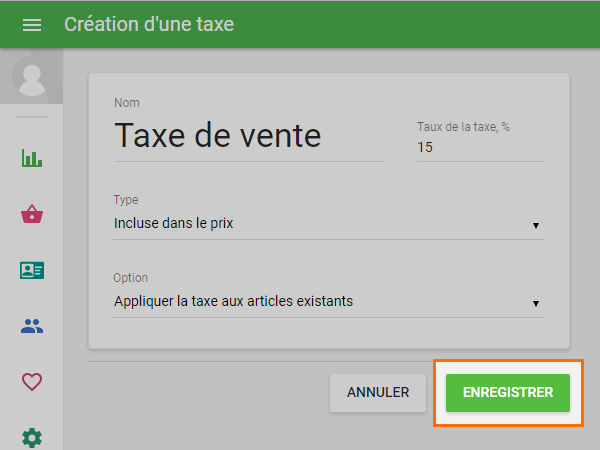
Task: Open the employees ID card section
Action: (x=32, y=270)
